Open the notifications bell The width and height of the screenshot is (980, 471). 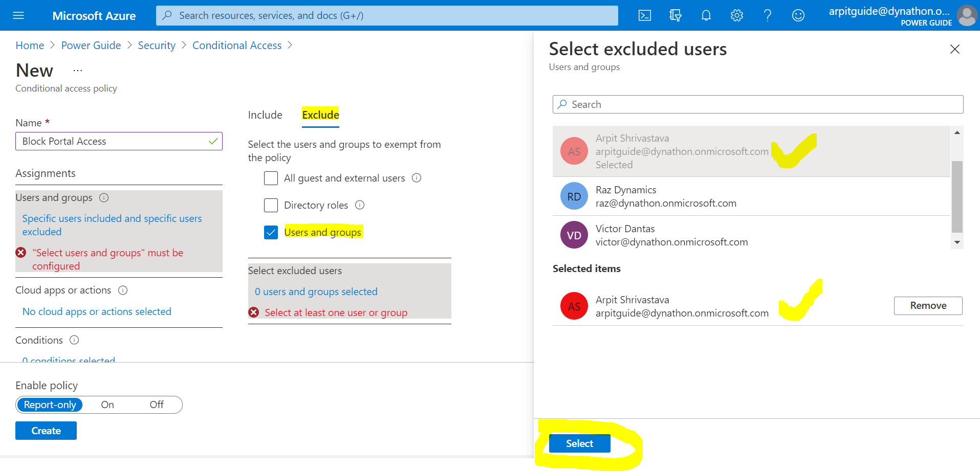706,15
